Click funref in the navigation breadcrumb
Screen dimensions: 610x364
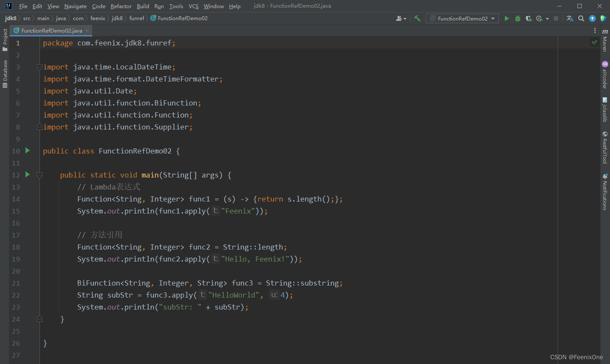pyautogui.click(x=137, y=18)
